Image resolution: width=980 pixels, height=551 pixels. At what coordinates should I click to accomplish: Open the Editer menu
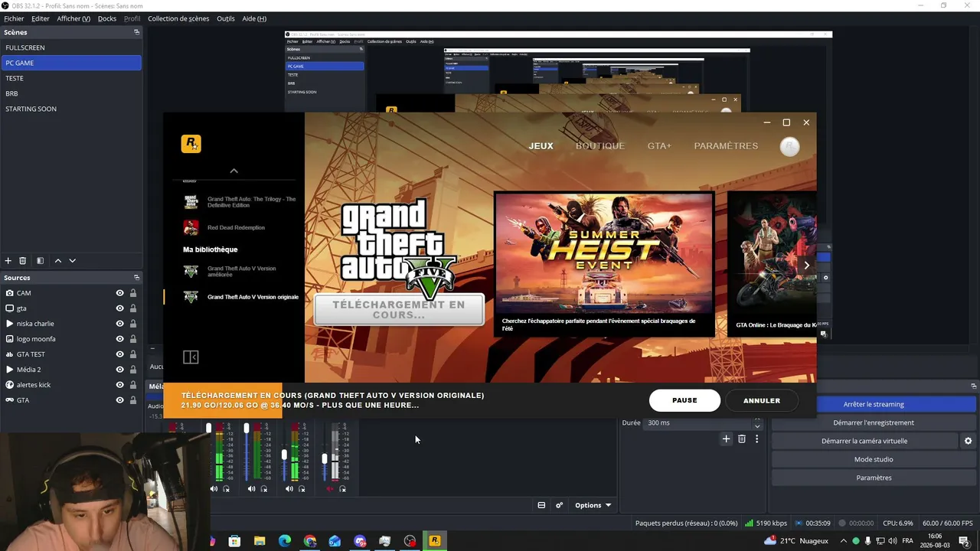click(41, 18)
